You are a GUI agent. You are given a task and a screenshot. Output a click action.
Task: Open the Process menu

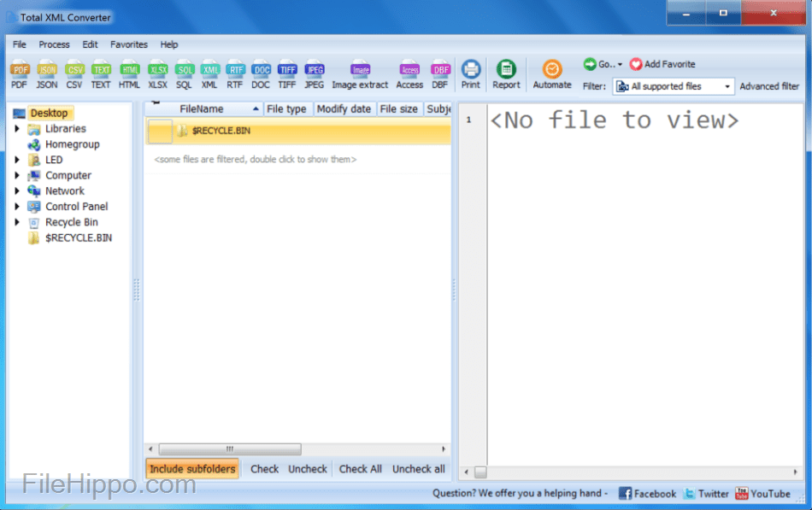[55, 44]
